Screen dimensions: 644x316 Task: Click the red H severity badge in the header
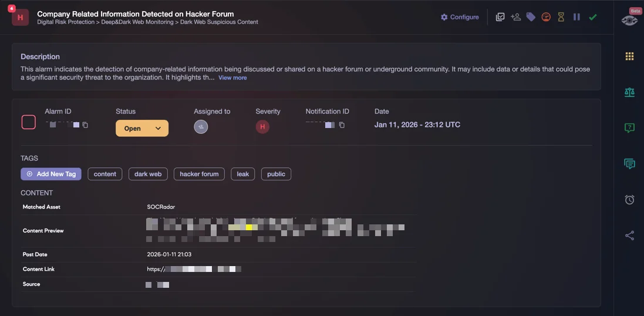pos(20,17)
